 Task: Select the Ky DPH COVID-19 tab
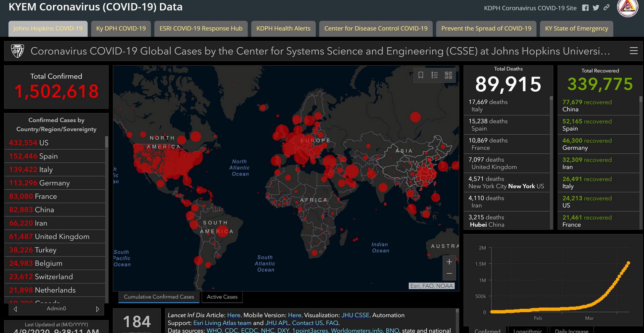(121, 29)
